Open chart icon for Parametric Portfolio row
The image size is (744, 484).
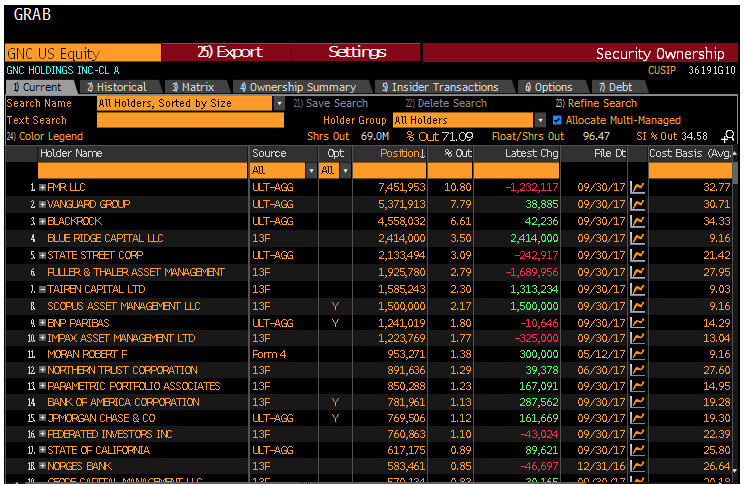click(637, 386)
